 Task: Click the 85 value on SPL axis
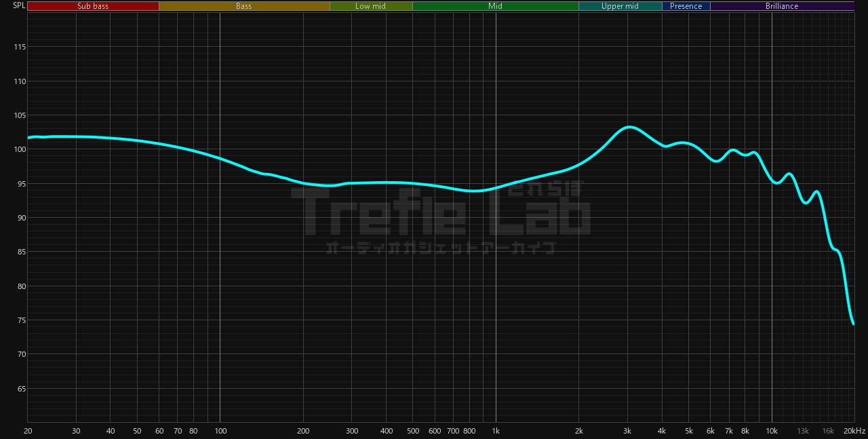click(21, 252)
